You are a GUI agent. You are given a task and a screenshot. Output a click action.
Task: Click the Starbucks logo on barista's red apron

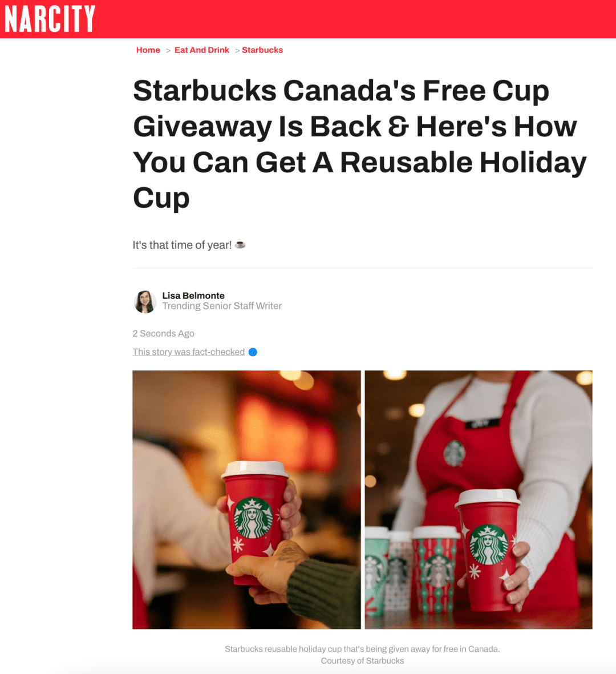click(x=455, y=454)
